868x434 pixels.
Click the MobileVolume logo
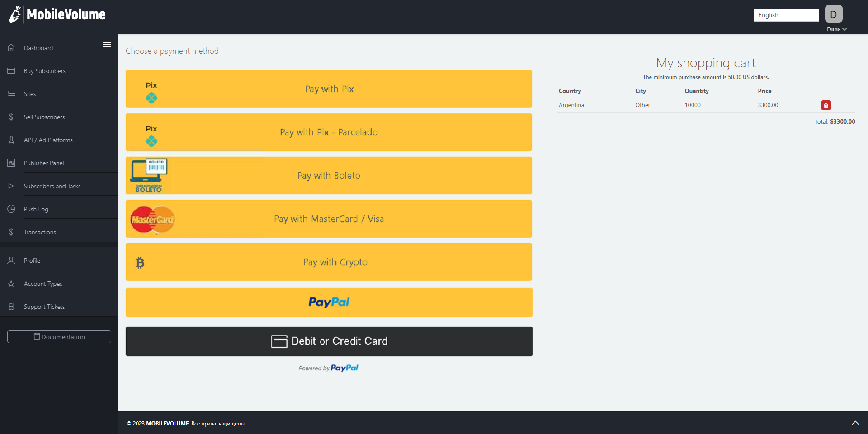click(57, 15)
